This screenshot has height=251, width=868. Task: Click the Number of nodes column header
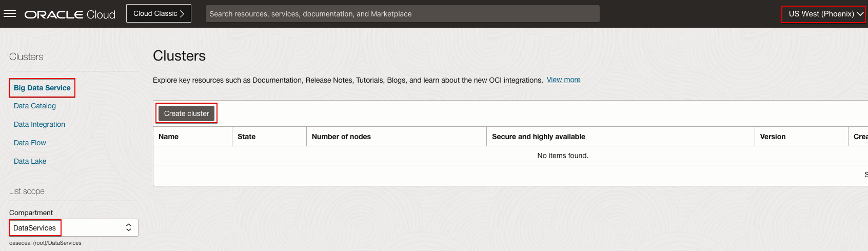click(x=341, y=137)
